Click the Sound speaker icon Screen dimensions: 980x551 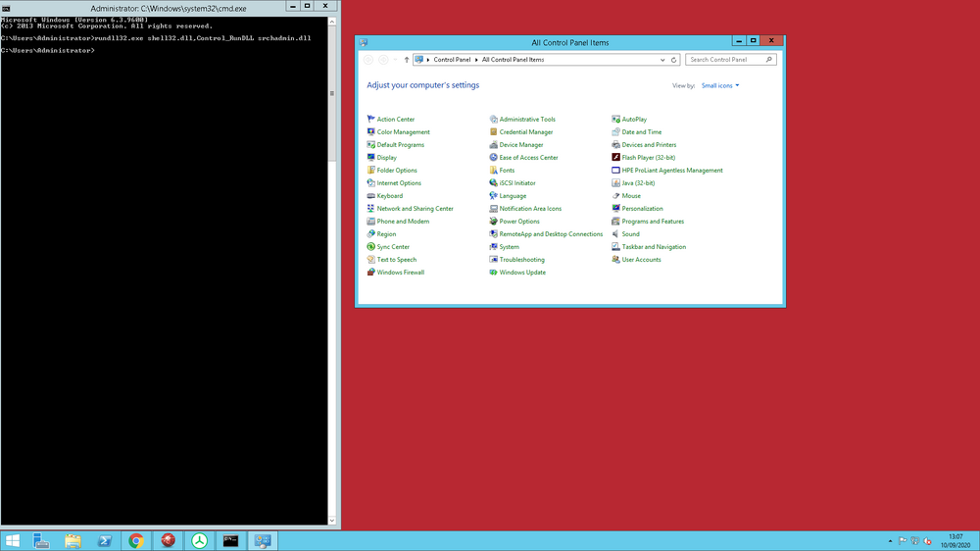[x=615, y=234]
